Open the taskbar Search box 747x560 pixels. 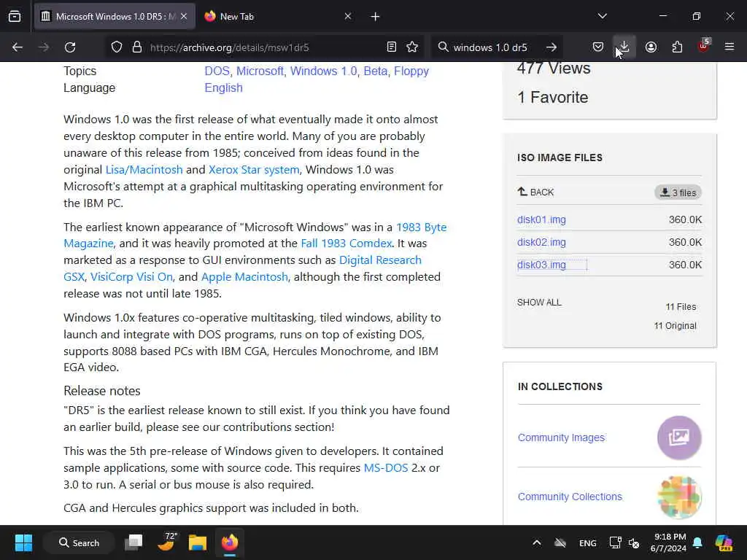click(x=79, y=542)
